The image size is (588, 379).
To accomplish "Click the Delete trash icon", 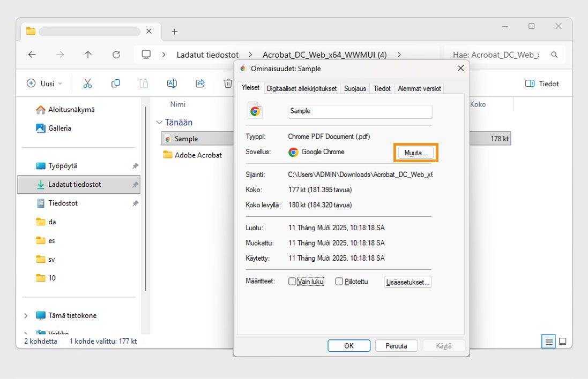I will [228, 84].
